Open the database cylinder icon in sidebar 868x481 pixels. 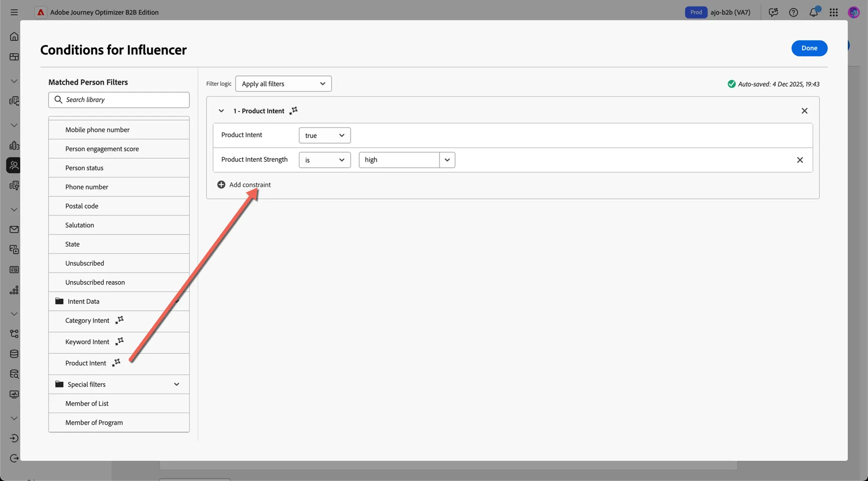point(14,354)
